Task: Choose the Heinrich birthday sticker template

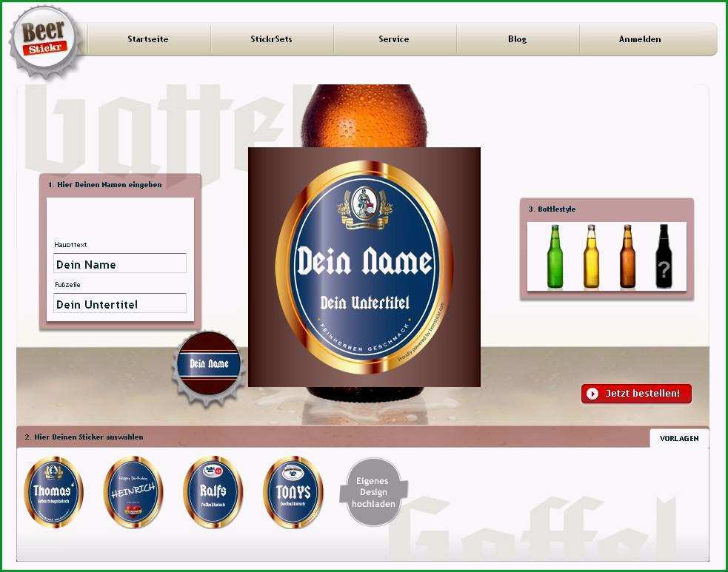Action: (133, 492)
